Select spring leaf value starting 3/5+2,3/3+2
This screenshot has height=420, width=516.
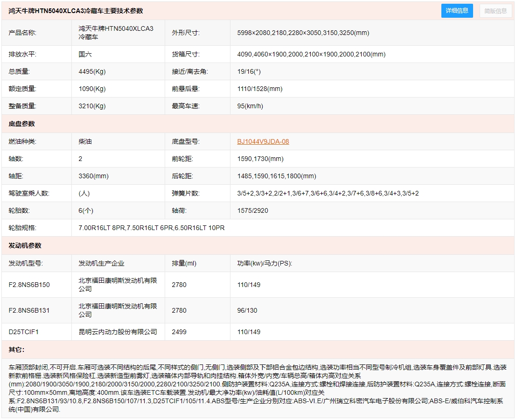[328, 193]
